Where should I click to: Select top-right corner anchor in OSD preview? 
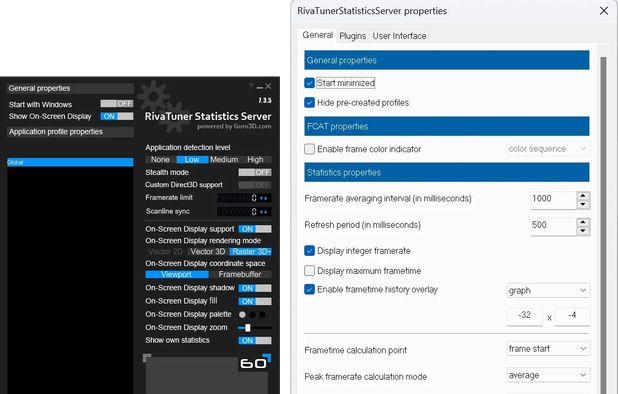coord(267,357)
